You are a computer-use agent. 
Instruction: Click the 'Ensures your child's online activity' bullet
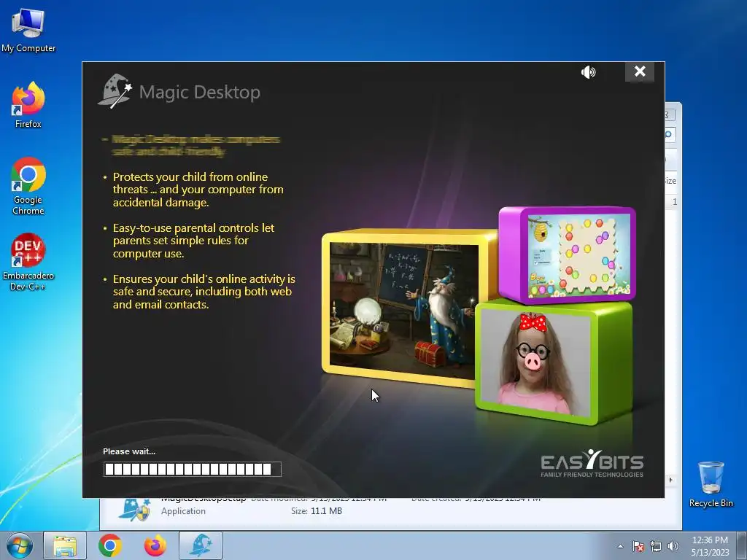pyautogui.click(x=200, y=292)
